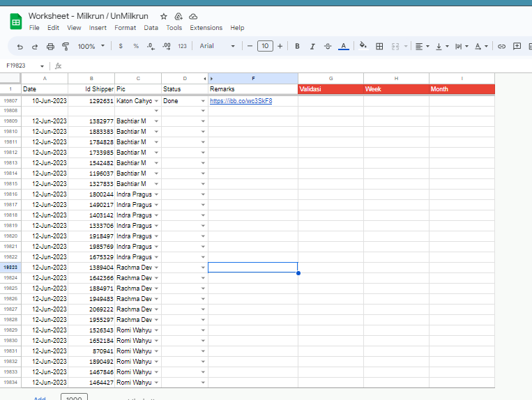Increase decimal places icon
Image resolution: width=532 pixels, height=400 pixels.
[x=167, y=46]
